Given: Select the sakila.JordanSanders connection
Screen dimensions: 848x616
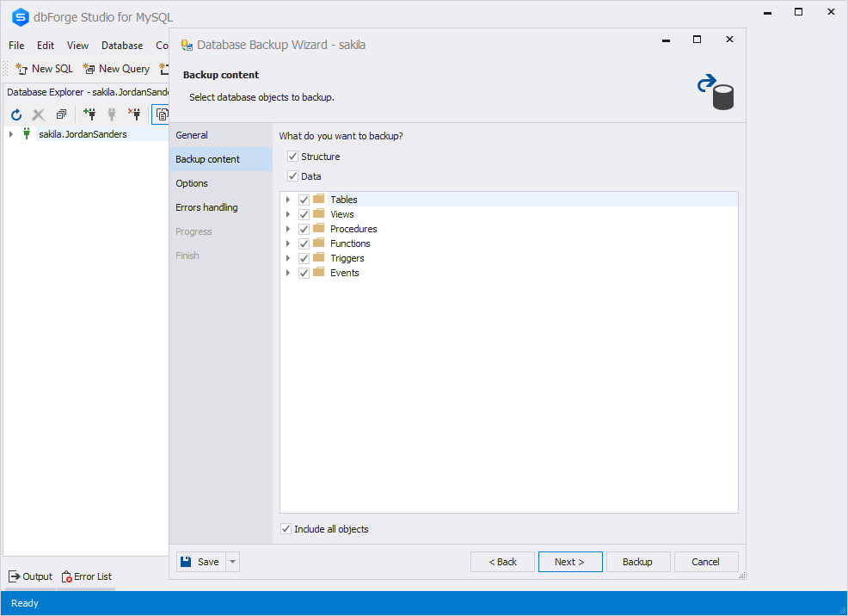Looking at the screenshot, I should point(83,134).
